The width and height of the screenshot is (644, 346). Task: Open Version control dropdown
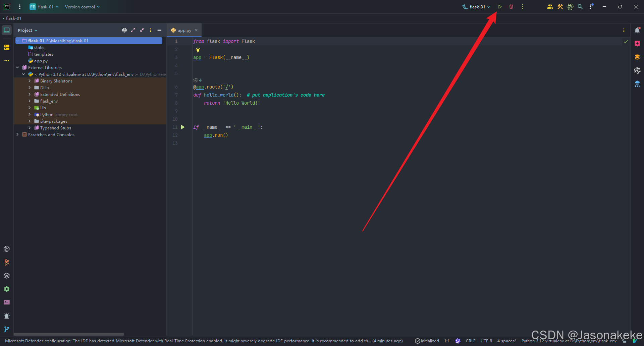pyautogui.click(x=82, y=7)
